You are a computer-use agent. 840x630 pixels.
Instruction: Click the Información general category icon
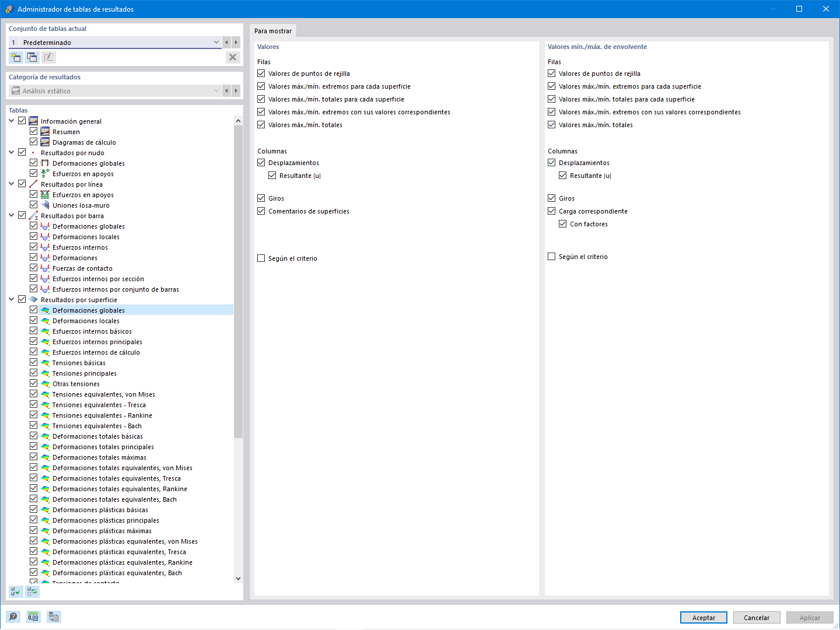click(33, 121)
